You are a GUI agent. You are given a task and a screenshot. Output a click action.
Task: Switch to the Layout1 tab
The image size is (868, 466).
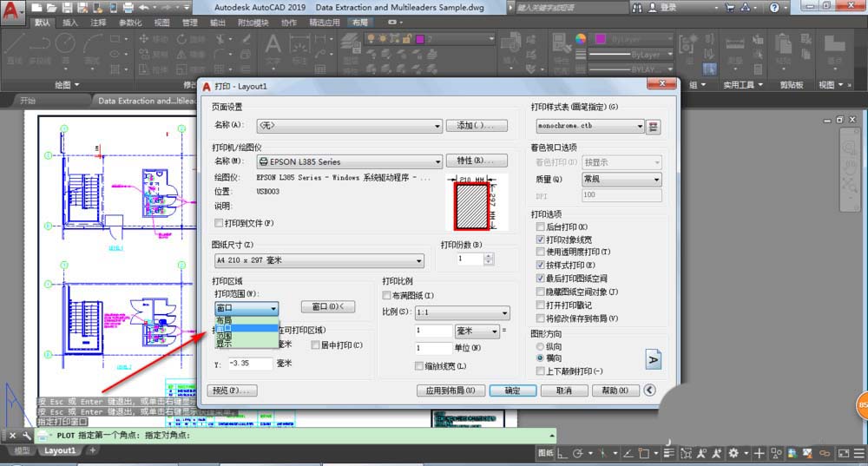60,450
